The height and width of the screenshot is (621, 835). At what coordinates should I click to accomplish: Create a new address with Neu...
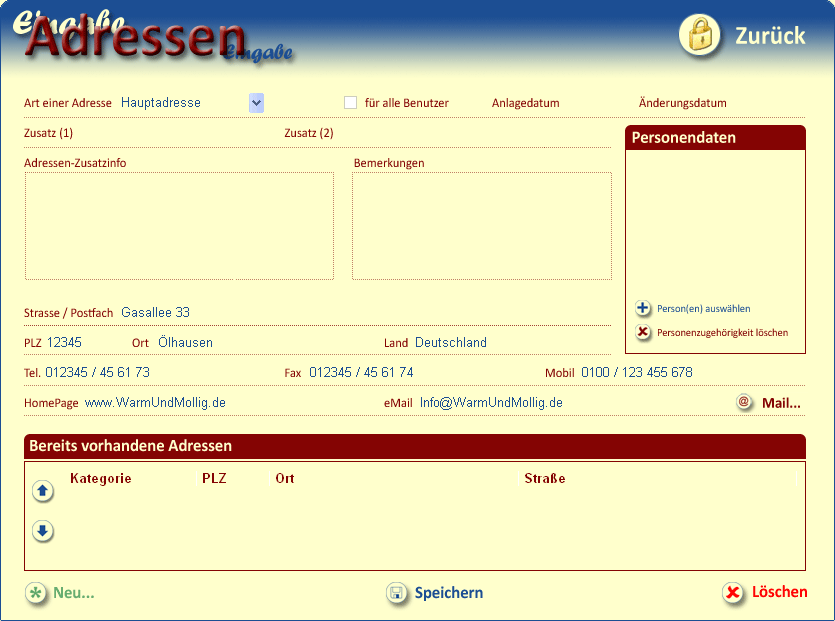(x=73, y=593)
